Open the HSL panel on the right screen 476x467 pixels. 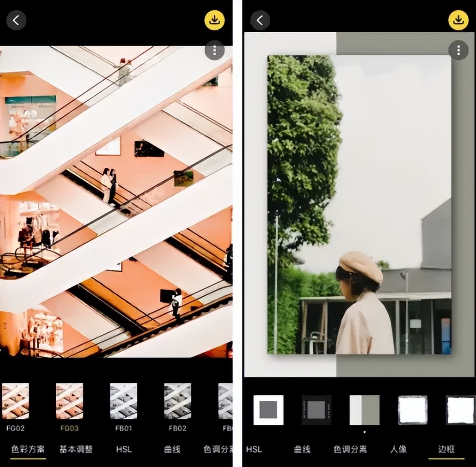click(x=254, y=449)
